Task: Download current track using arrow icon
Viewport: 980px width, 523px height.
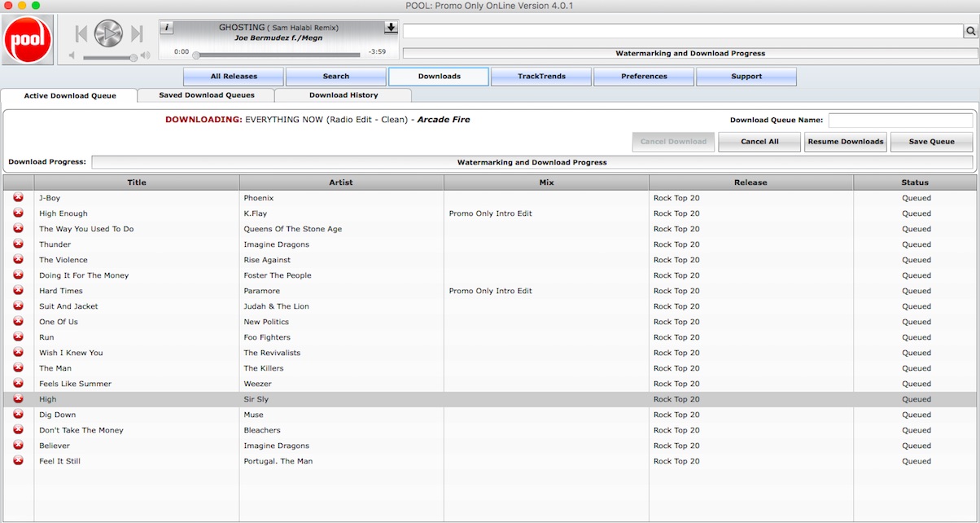Action: 391,28
